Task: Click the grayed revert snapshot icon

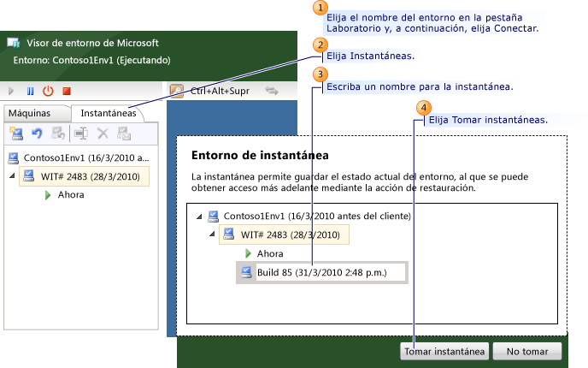Action: coord(58,134)
